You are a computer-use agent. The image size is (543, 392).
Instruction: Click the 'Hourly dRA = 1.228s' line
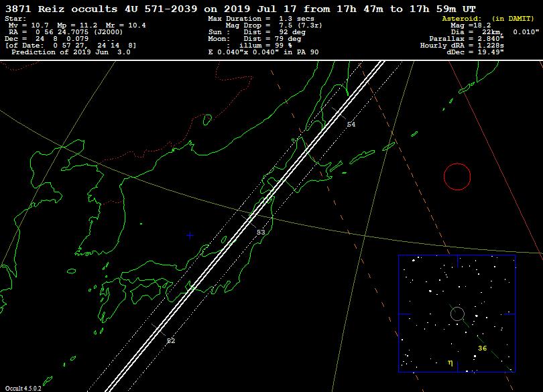[462, 46]
